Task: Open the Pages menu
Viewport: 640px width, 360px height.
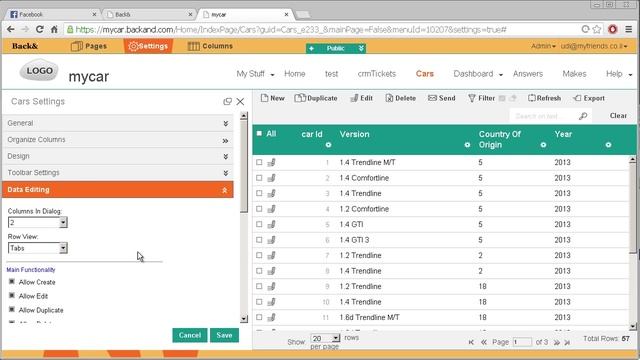Action: (89, 46)
